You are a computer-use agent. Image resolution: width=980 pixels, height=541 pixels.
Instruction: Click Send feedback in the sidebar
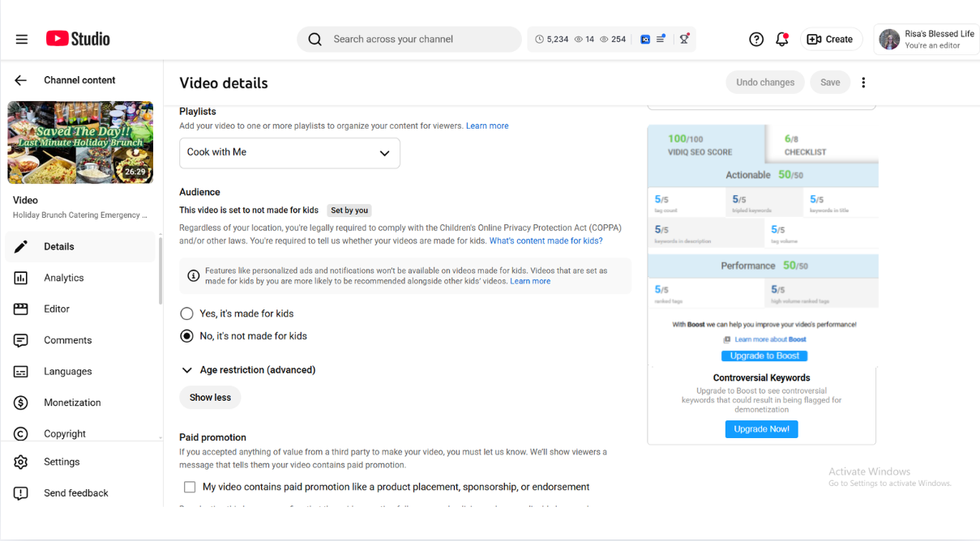click(80, 492)
